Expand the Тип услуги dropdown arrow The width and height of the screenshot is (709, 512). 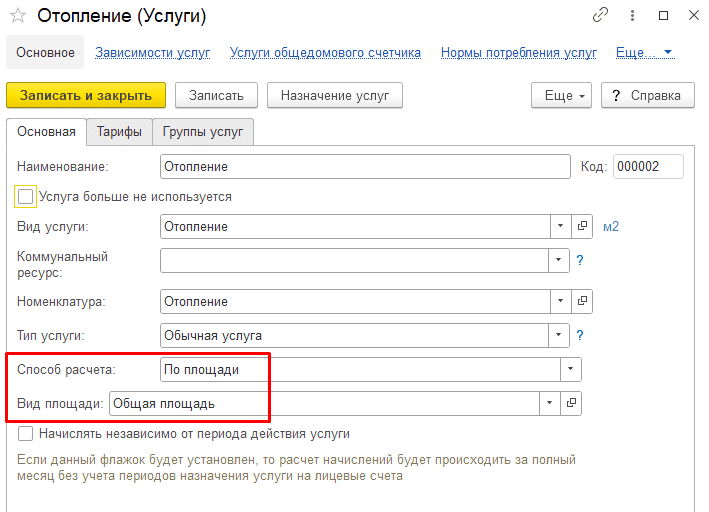559,335
